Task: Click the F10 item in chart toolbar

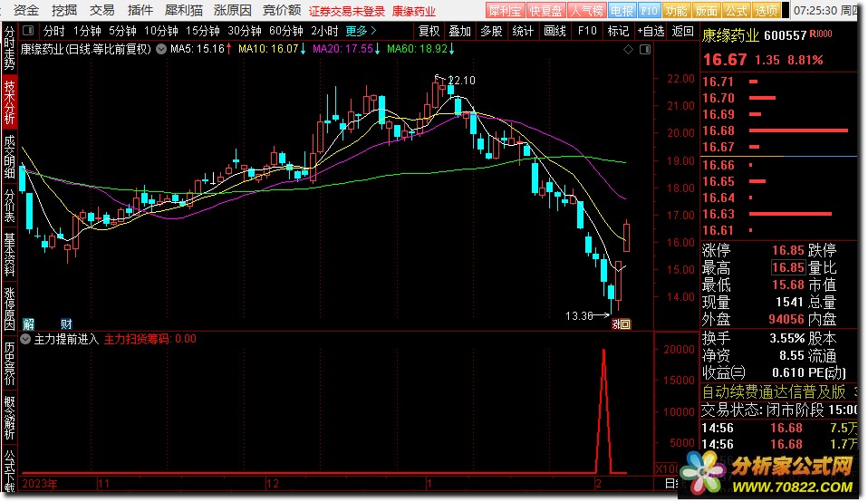Action: (587, 31)
